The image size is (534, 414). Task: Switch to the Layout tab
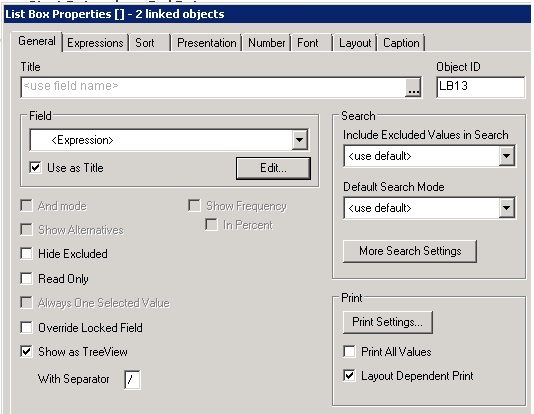click(x=355, y=43)
